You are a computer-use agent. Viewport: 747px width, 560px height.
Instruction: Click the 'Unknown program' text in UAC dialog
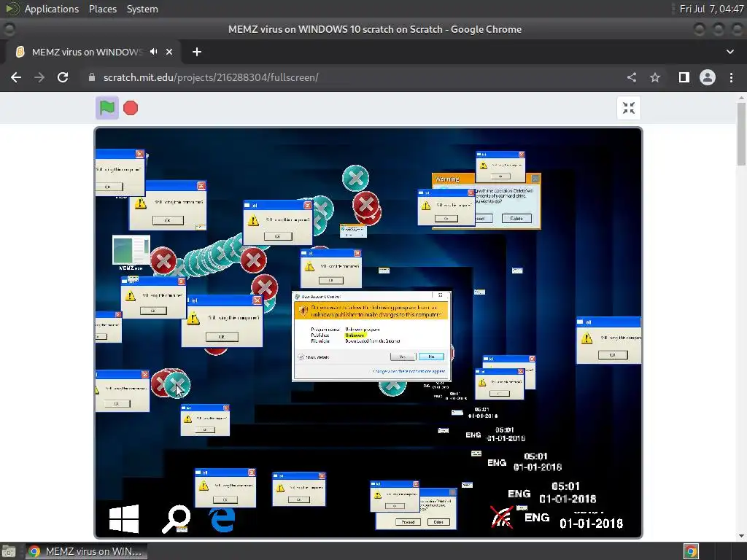click(363, 330)
